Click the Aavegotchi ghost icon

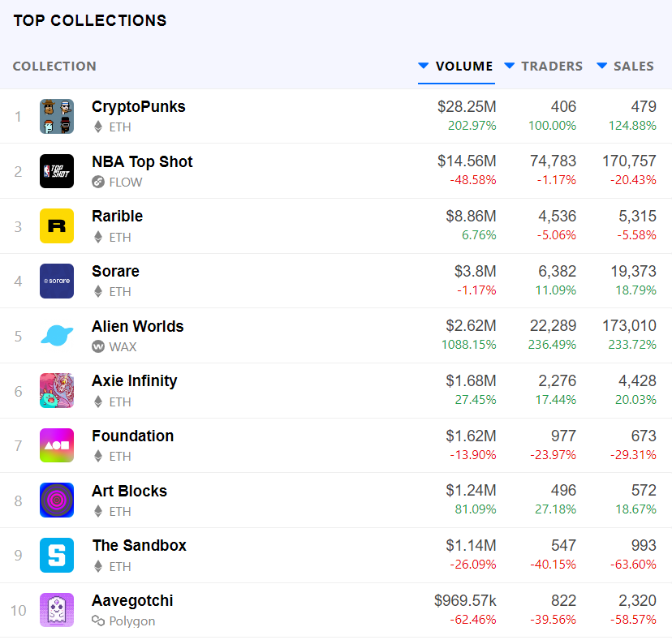pyautogui.click(x=57, y=610)
